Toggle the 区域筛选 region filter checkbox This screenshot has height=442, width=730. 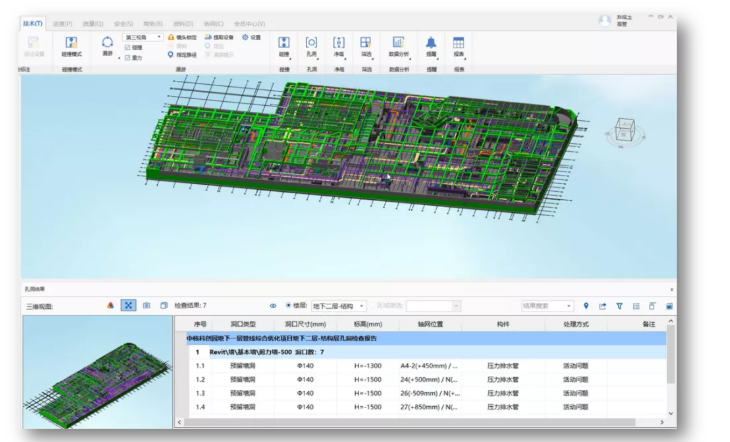[x=372, y=306]
